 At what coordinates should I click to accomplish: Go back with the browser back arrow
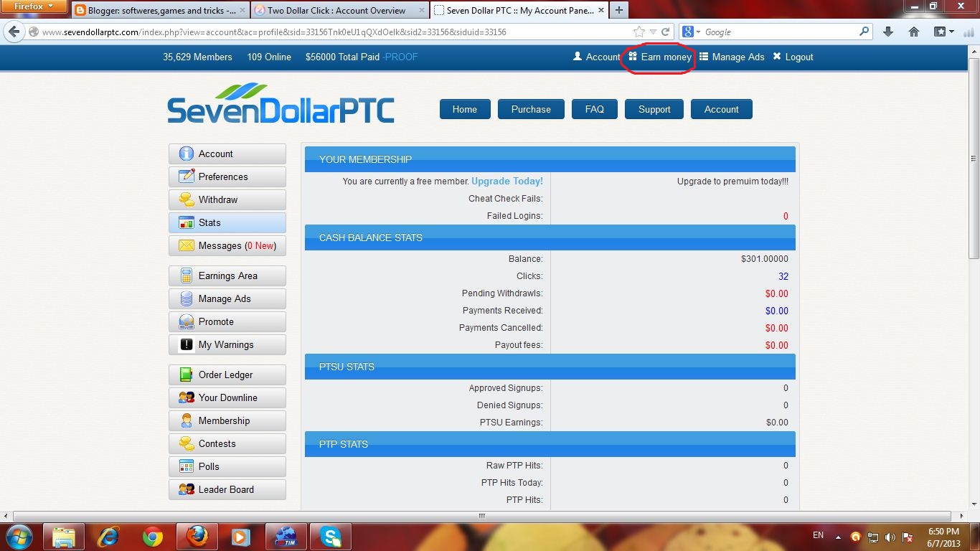[14, 32]
